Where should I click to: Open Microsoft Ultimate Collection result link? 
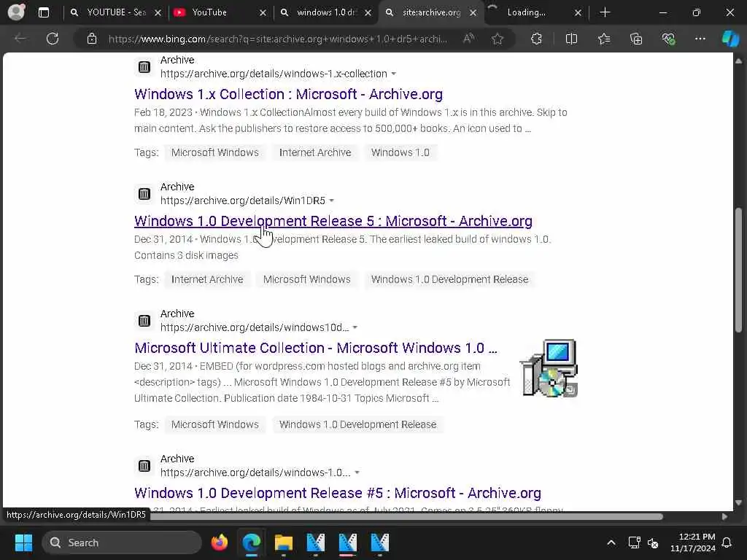click(x=315, y=348)
